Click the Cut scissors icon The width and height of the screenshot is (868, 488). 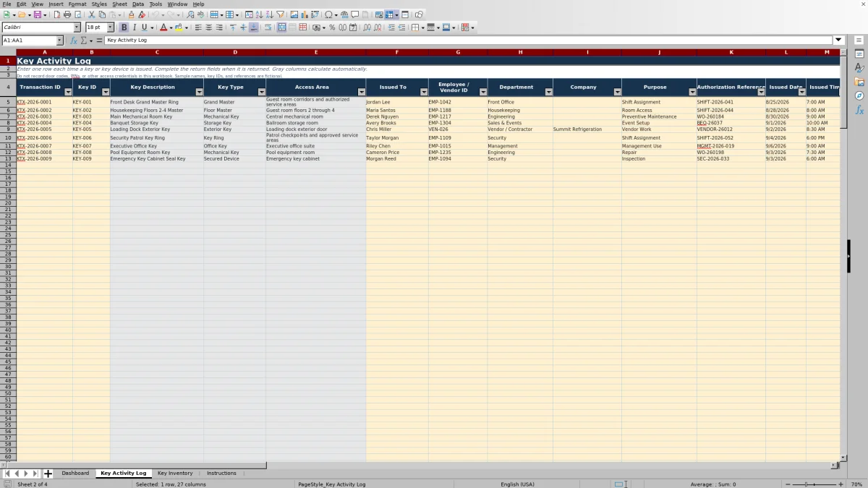click(x=92, y=14)
